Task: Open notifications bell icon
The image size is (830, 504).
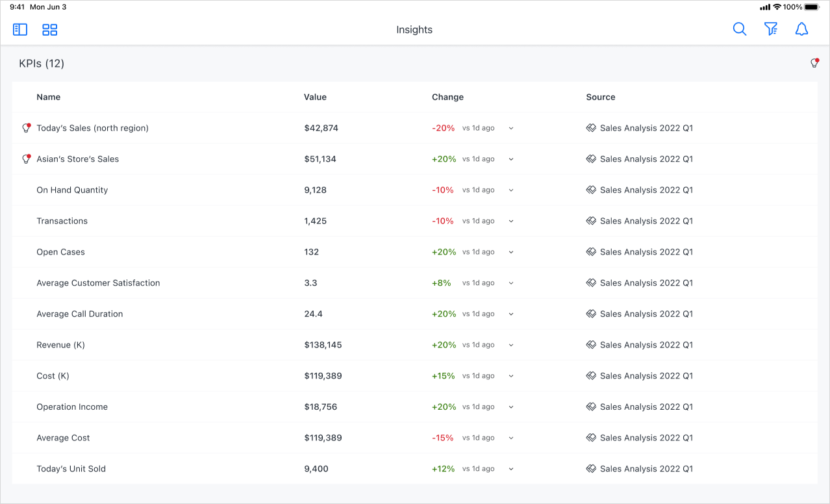Action: pyautogui.click(x=802, y=29)
